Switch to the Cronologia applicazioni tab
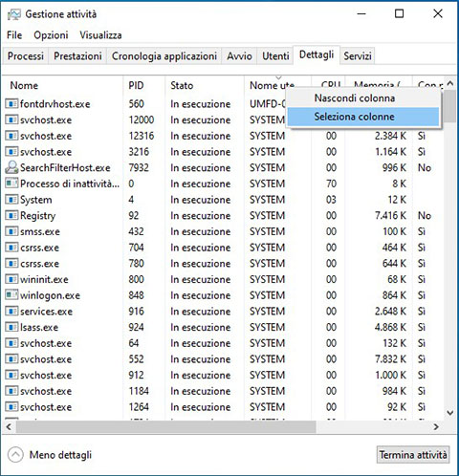Screen dimensions: 459x476 pyautogui.click(x=164, y=56)
